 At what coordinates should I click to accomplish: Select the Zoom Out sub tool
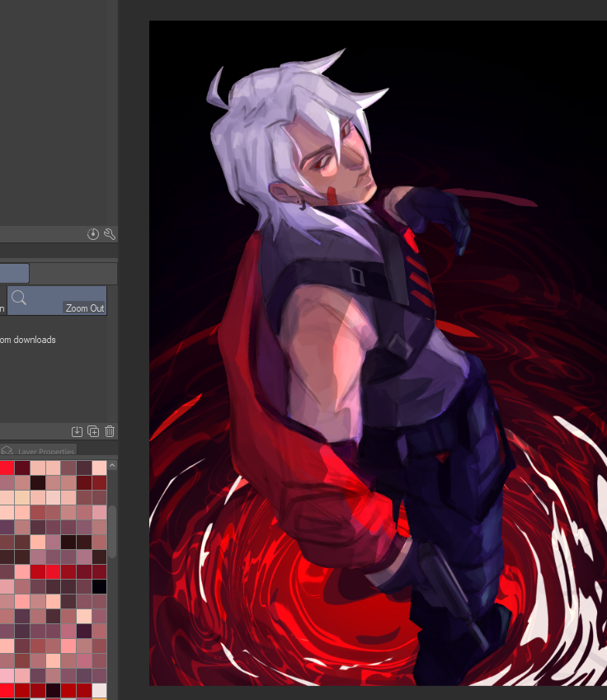click(57, 300)
